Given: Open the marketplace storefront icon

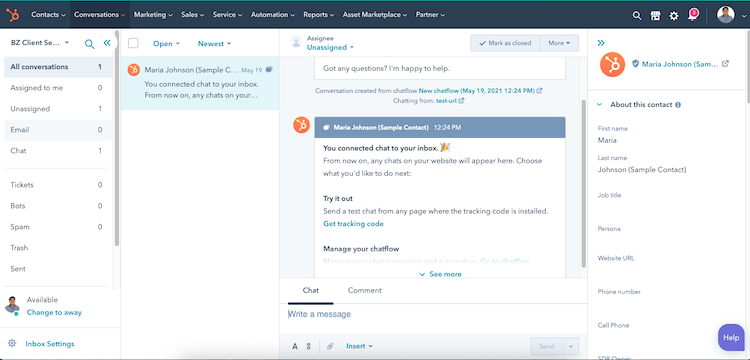Looking at the screenshot, I should click(x=655, y=15).
